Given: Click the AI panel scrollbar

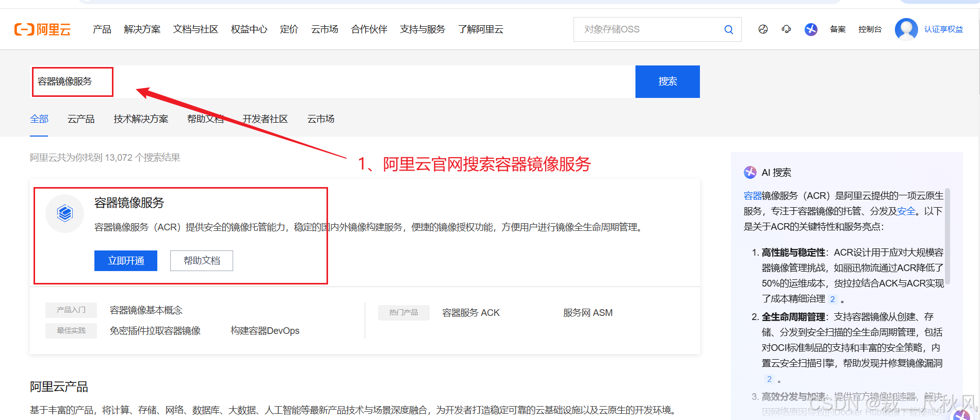Looking at the screenshot, I should tap(948, 237).
